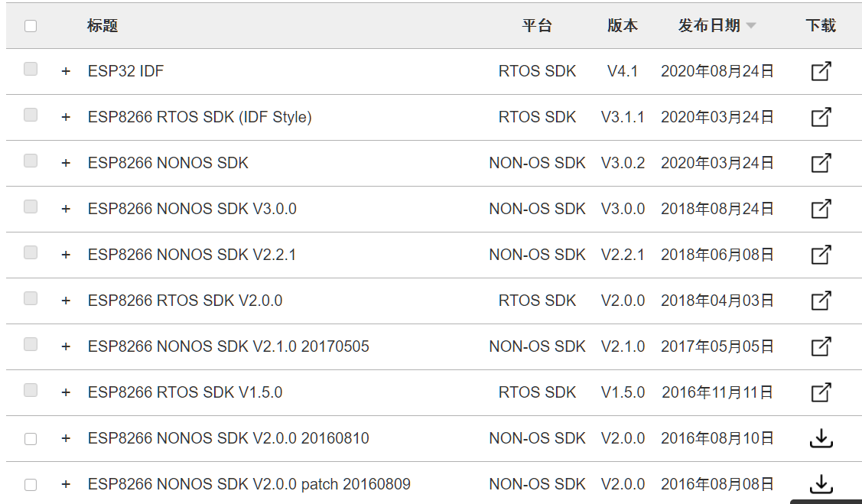
Task: Check the checkbox for ESP8266 RTOS SDK V1.5.0 row
Action: click(29, 390)
